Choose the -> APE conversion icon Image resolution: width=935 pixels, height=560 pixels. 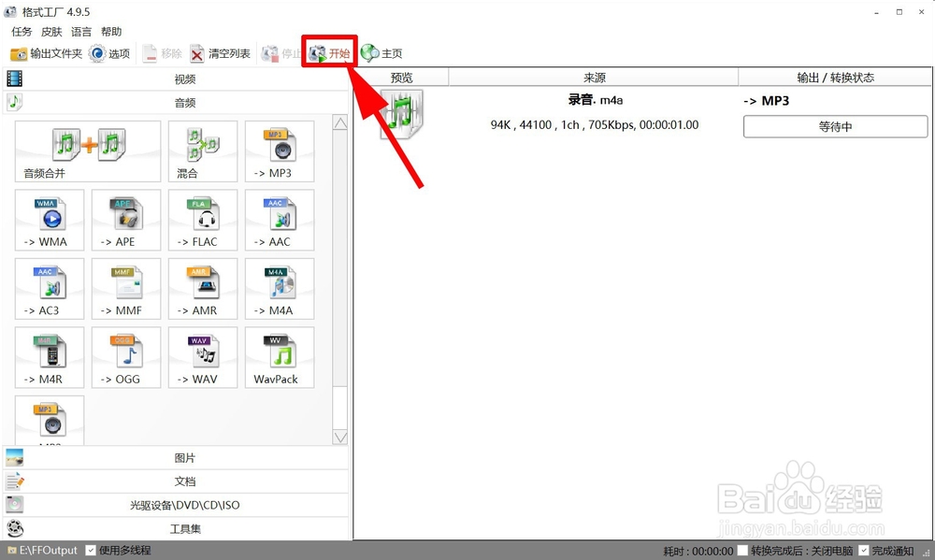[x=126, y=220]
